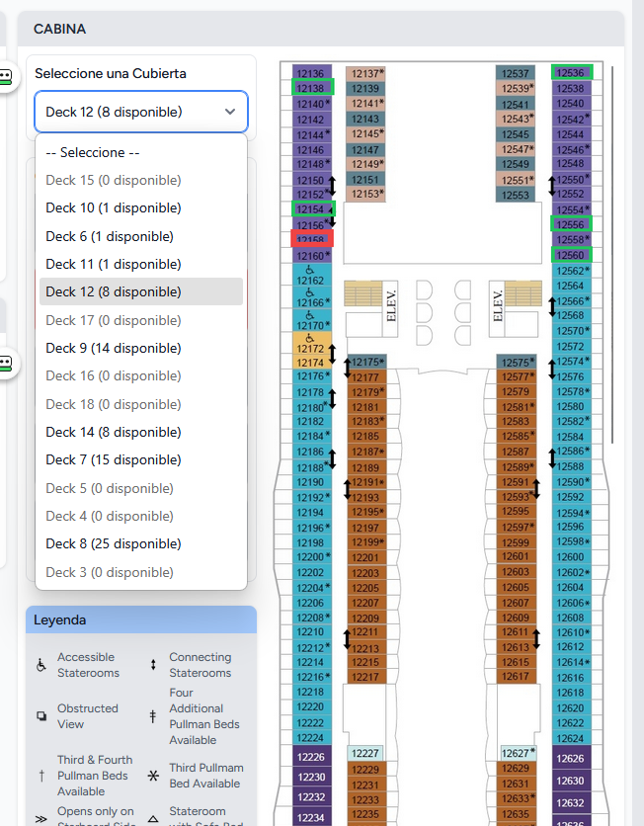Viewport: 644px width, 826px height.
Task: Choose Deck 8 (25 disponible) option
Action: click(114, 544)
